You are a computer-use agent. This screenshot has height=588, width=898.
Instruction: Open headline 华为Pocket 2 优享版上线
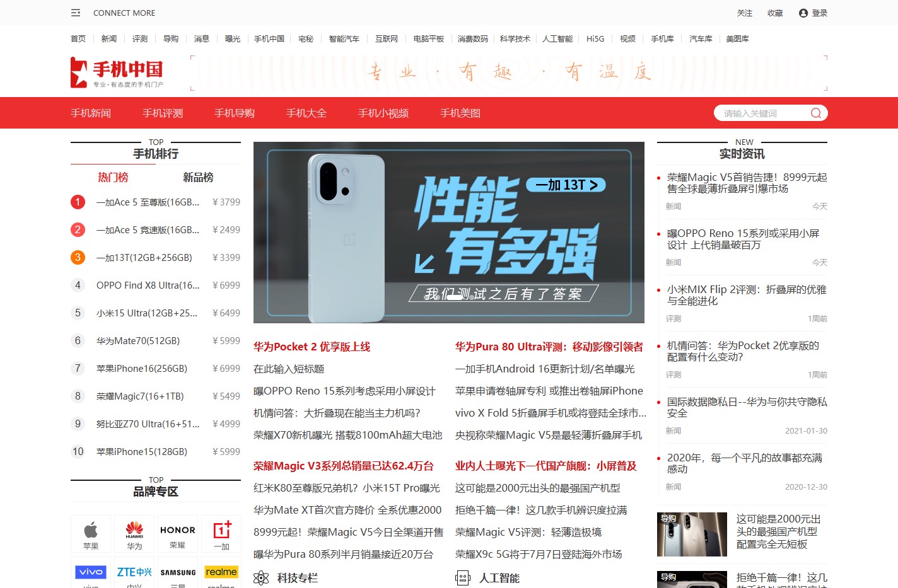(312, 347)
